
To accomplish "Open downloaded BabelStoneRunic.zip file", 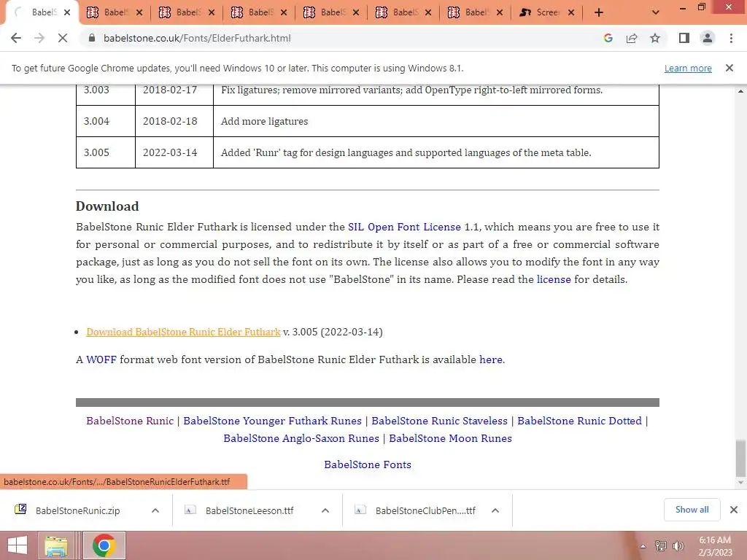I will [77, 510].
